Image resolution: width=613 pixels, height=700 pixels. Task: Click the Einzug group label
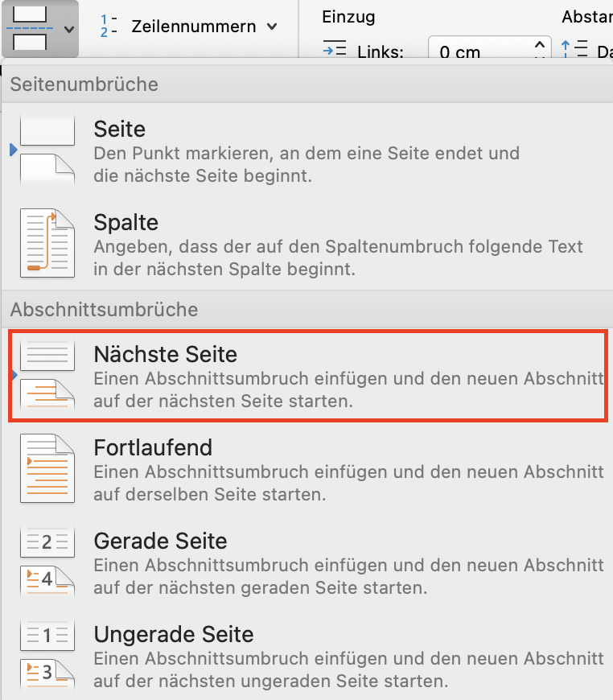[348, 17]
